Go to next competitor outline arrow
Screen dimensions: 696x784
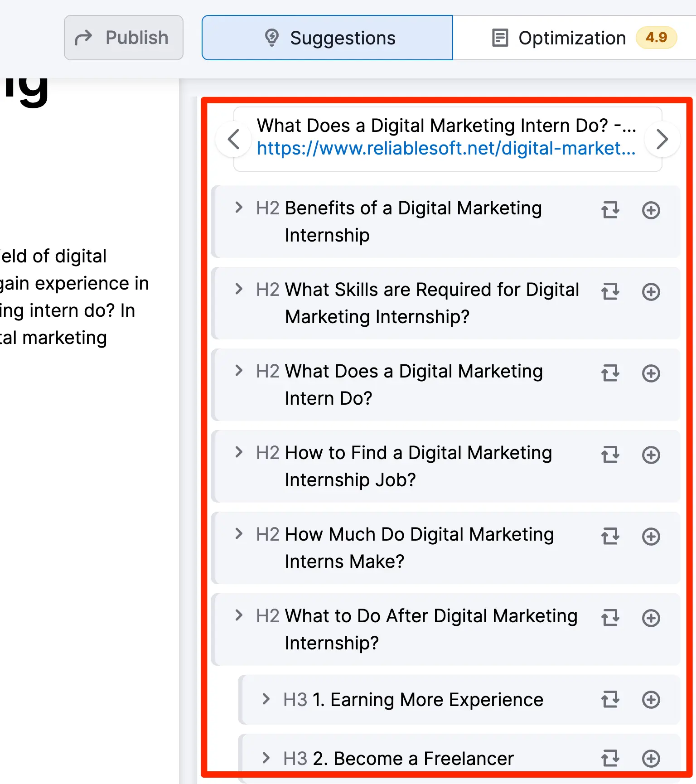662,139
